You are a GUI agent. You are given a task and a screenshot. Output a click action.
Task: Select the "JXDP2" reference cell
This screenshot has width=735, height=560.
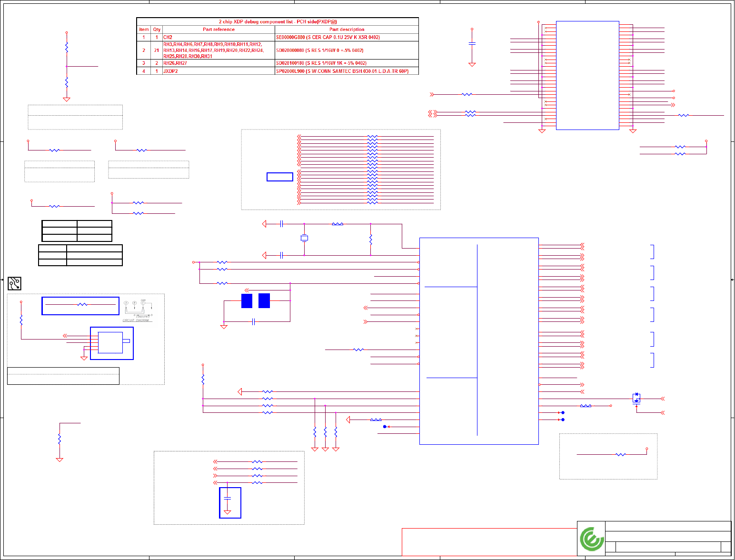pyautogui.click(x=219, y=71)
